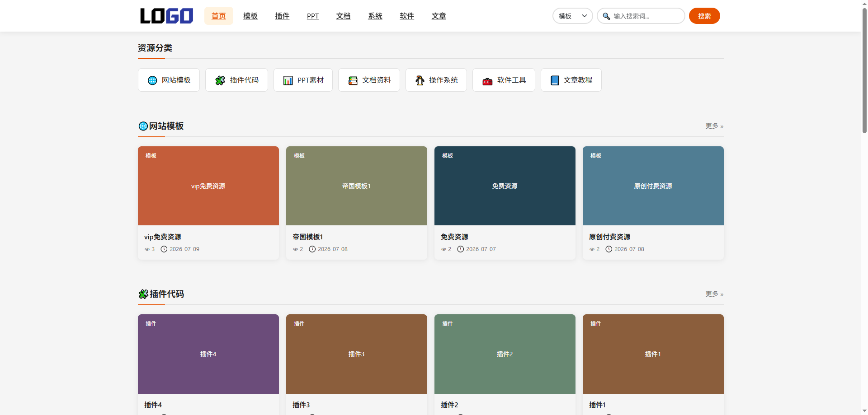This screenshot has width=868, height=415.
Task: Click the 插件 tag on 插件4 card
Action: [151, 324]
